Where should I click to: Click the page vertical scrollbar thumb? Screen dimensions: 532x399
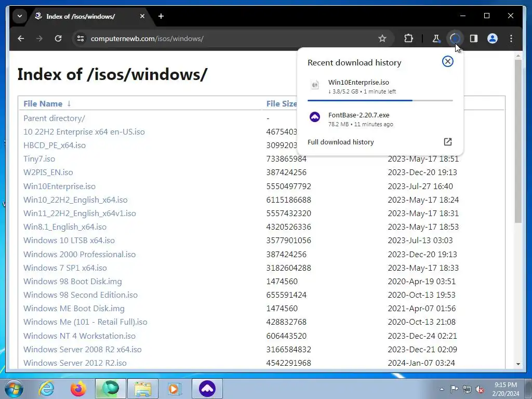click(x=518, y=141)
